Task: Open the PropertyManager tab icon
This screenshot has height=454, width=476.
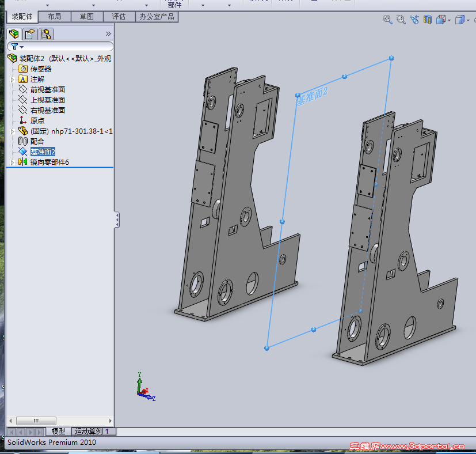Action: (30, 33)
